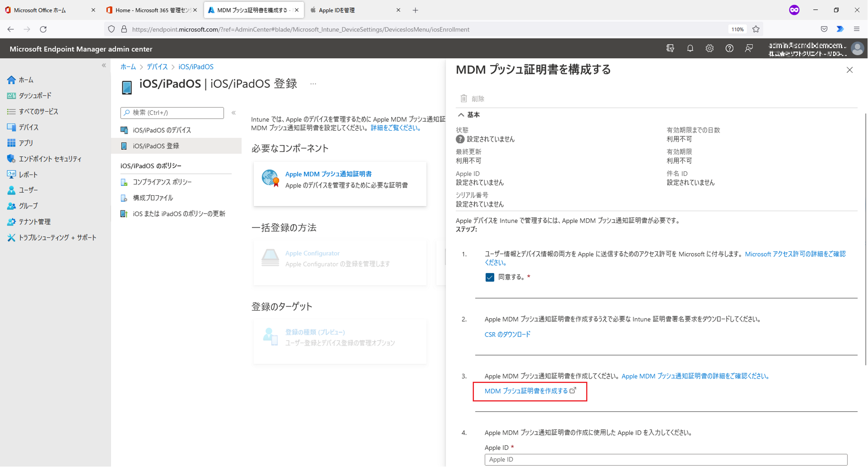This screenshot has width=868, height=467.
Task: Close the Apple IDを管理 browser tab
Action: [398, 10]
